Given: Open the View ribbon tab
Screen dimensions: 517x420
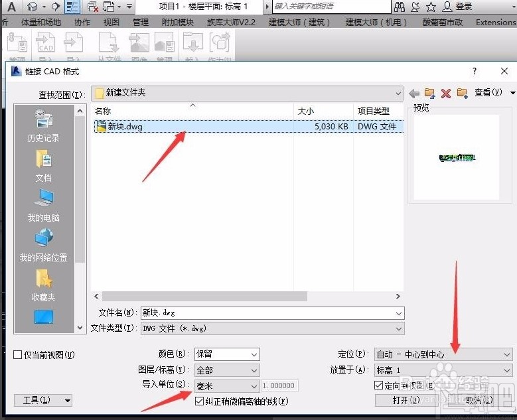Looking at the screenshot, I should [x=111, y=23].
